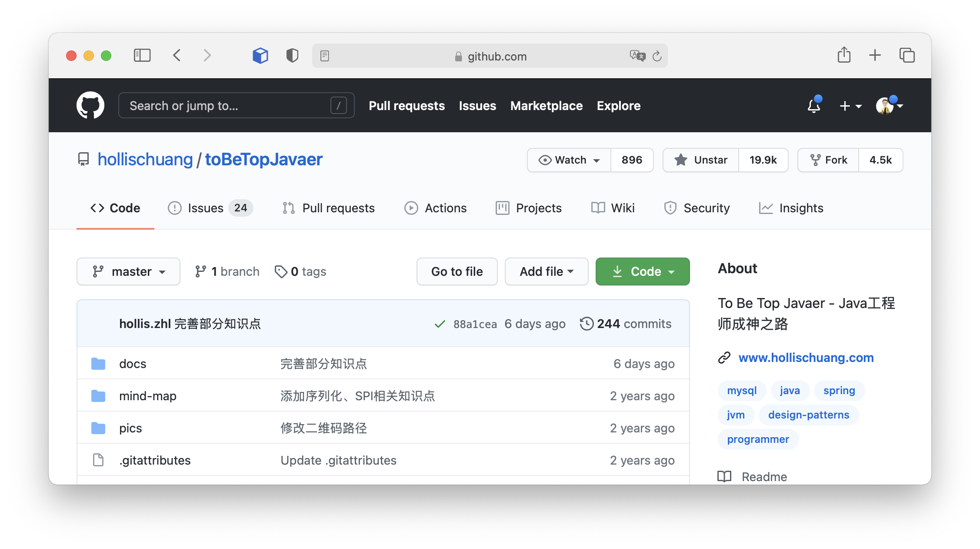Viewport: 980px width, 549px height.
Task: Open the toBeTopJavaer repository link
Action: (263, 159)
